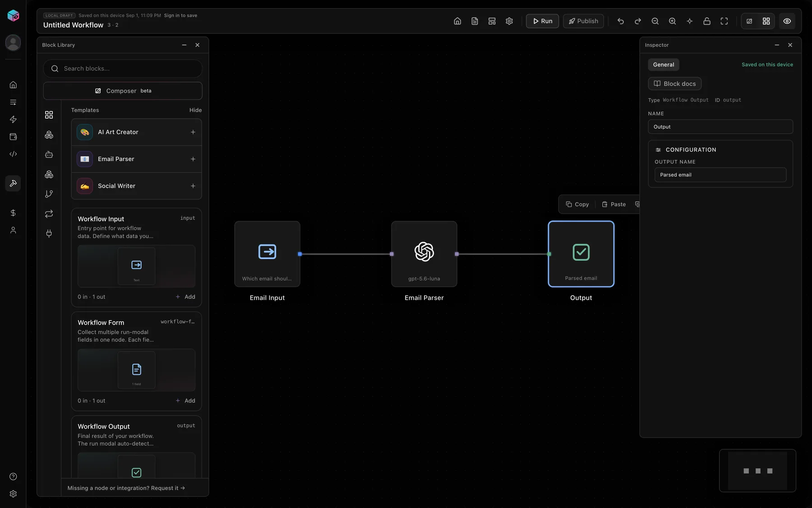The height and width of the screenshot is (508, 812).
Task: Minimize the Inspector panel
Action: coord(777,45)
